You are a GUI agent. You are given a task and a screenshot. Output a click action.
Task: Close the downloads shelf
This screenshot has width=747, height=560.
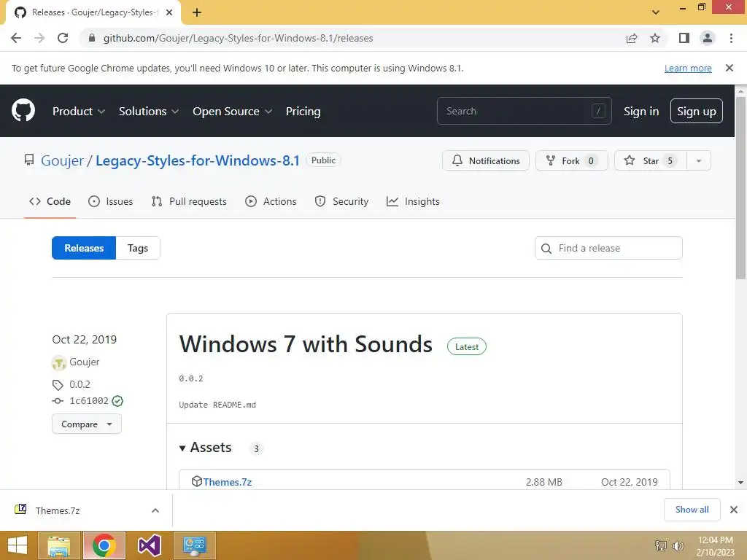click(x=734, y=510)
